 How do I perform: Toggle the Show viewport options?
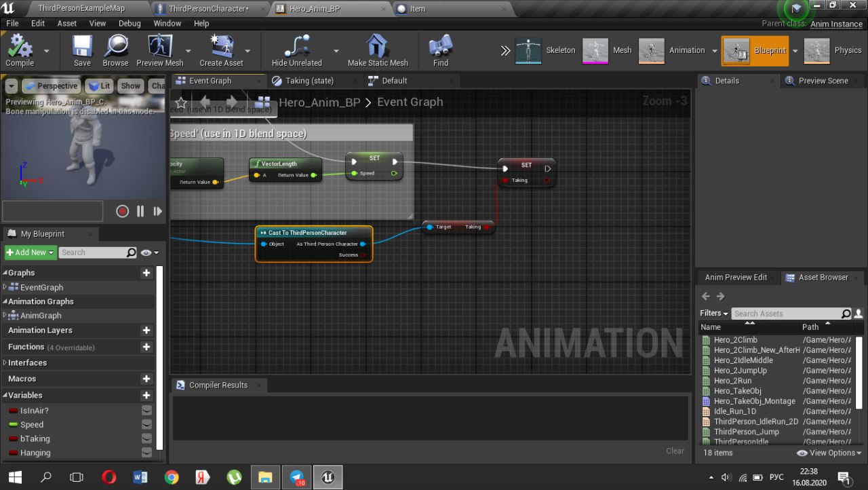pos(130,86)
